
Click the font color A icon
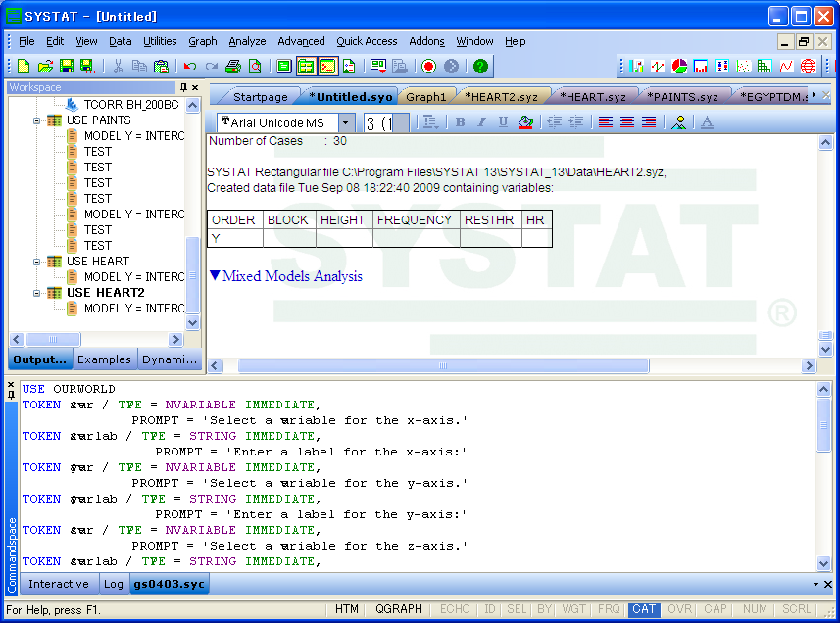pos(707,122)
